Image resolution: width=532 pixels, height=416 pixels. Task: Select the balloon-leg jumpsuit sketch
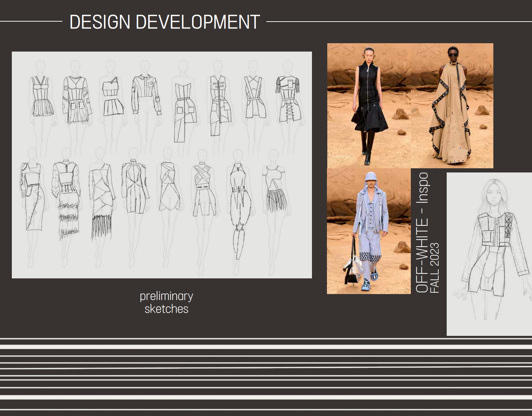(239, 206)
